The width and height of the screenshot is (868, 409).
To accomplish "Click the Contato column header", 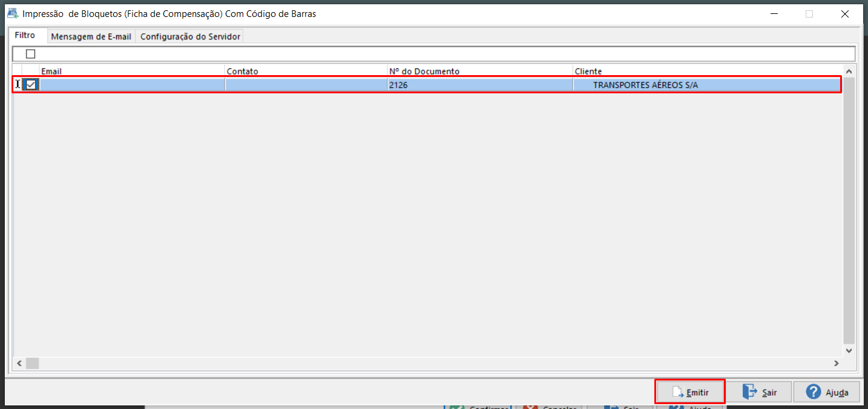I will [x=306, y=71].
